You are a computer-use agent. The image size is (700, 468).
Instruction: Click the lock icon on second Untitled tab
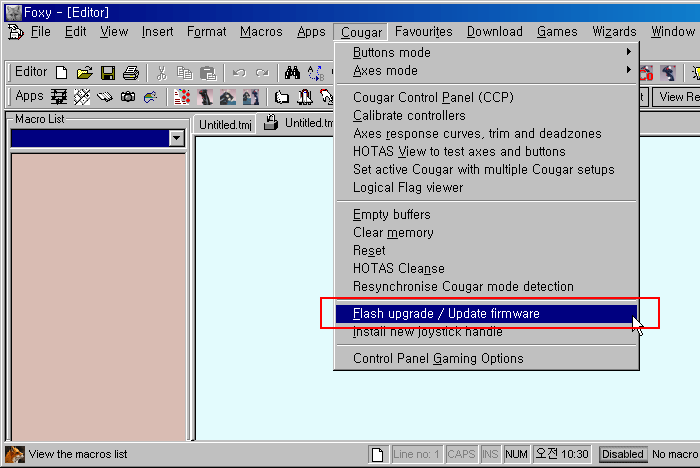[x=271, y=121]
